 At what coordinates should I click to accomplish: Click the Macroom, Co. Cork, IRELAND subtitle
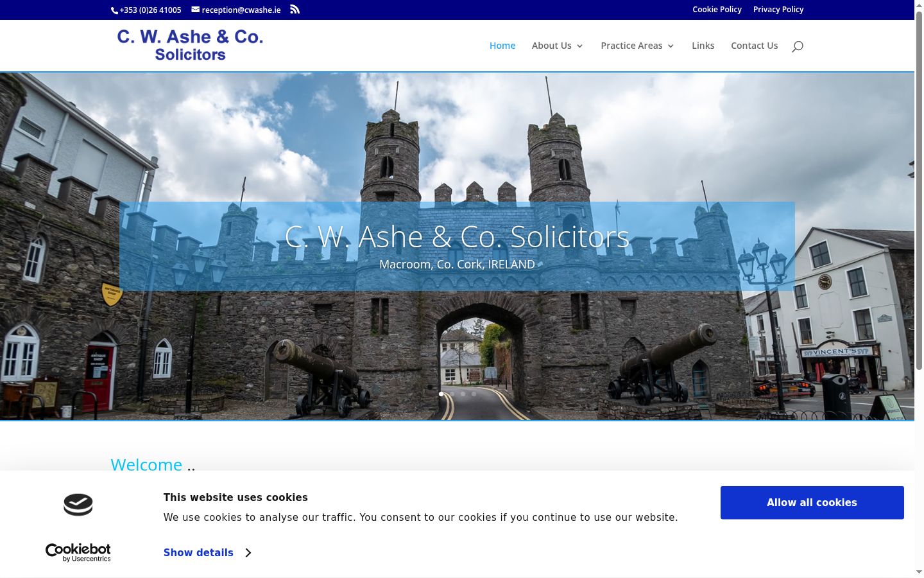pyautogui.click(x=457, y=265)
